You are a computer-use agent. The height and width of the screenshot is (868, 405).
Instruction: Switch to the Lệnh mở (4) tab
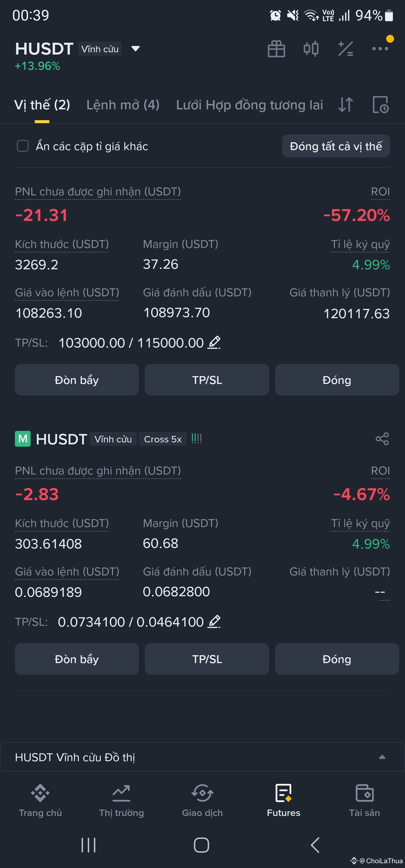click(123, 105)
